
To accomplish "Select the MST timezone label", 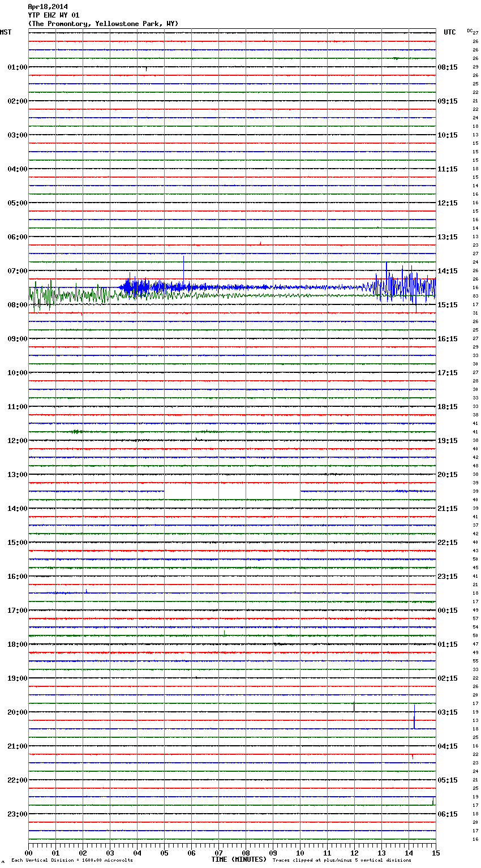I will tap(6, 32).
